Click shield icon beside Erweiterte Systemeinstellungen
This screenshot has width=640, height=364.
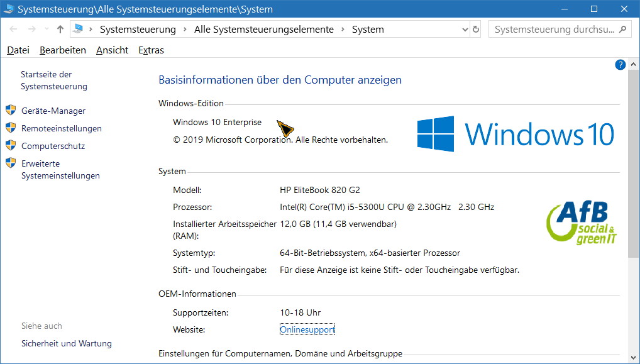click(11, 163)
